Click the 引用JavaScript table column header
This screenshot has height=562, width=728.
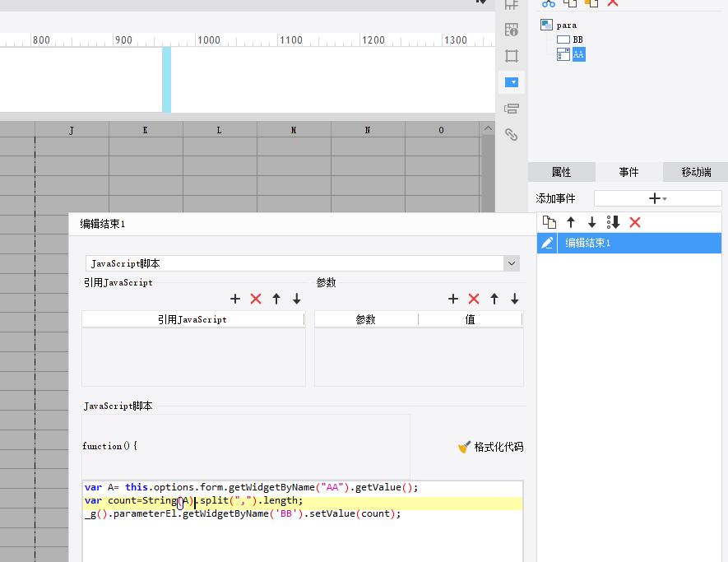[x=192, y=319]
